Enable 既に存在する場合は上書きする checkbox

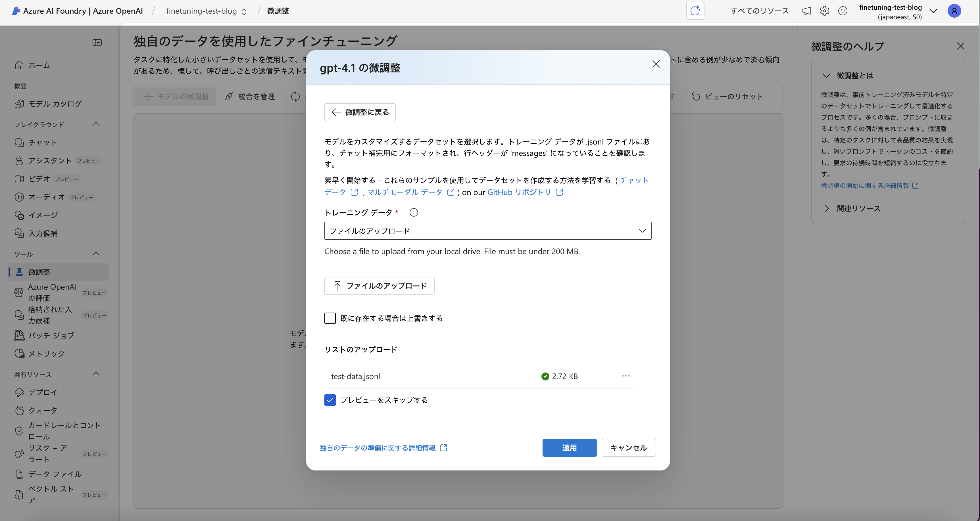point(330,318)
